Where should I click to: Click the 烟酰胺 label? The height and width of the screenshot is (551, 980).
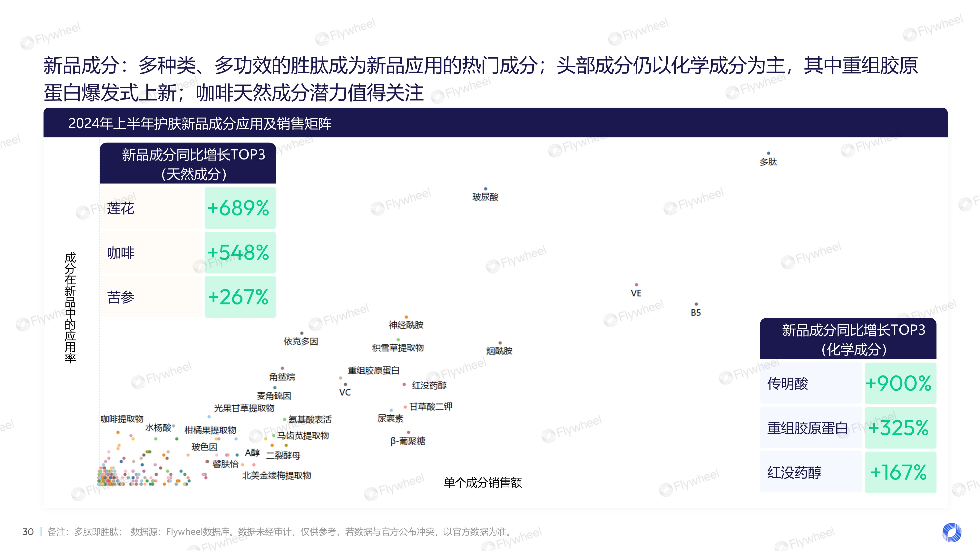click(x=499, y=351)
